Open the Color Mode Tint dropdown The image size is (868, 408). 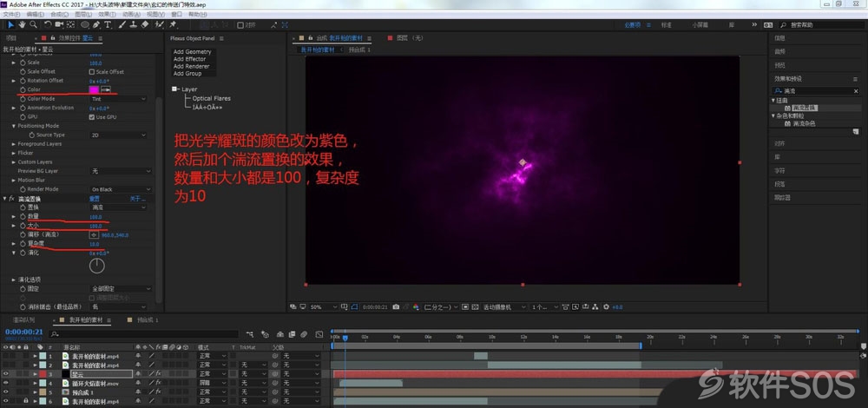(118, 99)
